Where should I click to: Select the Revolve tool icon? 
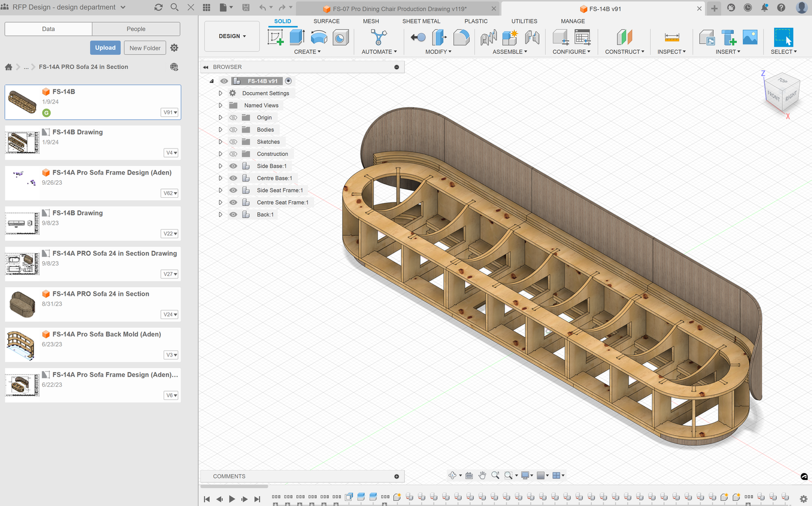coord(319,37)
